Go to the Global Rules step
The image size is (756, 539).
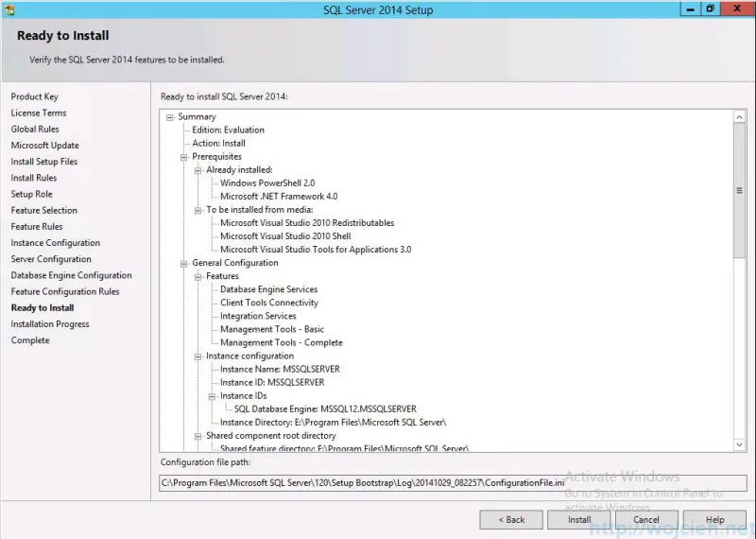[35, 130]
